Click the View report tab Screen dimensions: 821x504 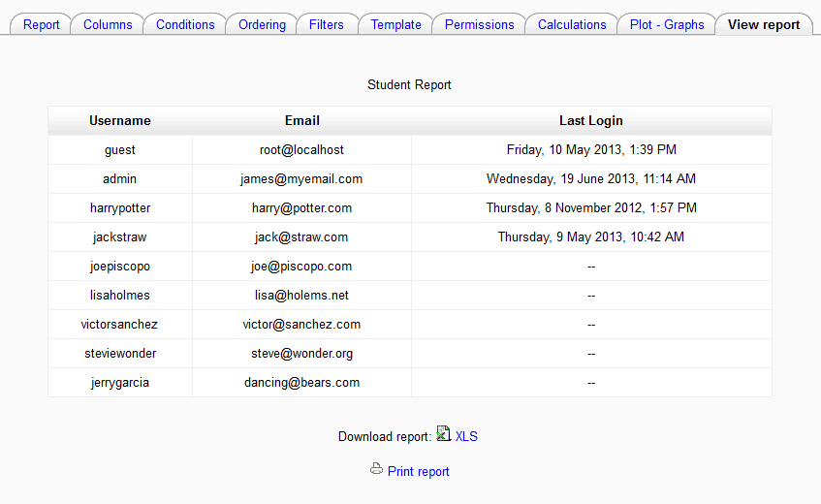(x=764, y=24)
